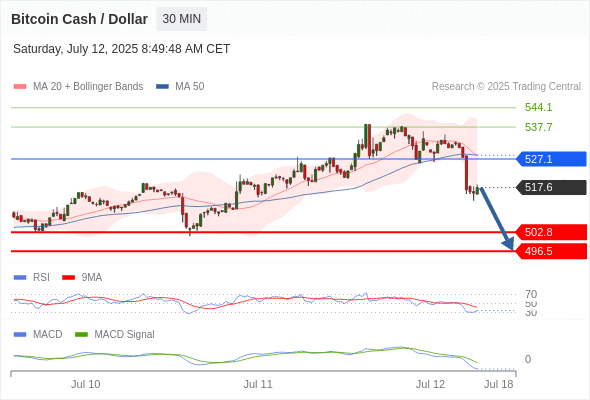The image size is (590, 400).
Task: Select the 517.6 current price tag
Action: click(551, 187)
